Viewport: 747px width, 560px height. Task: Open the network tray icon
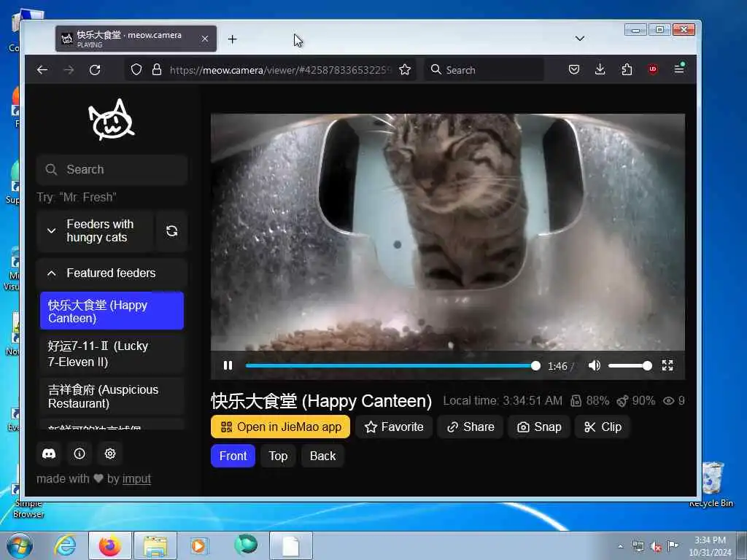pos(638,547)
